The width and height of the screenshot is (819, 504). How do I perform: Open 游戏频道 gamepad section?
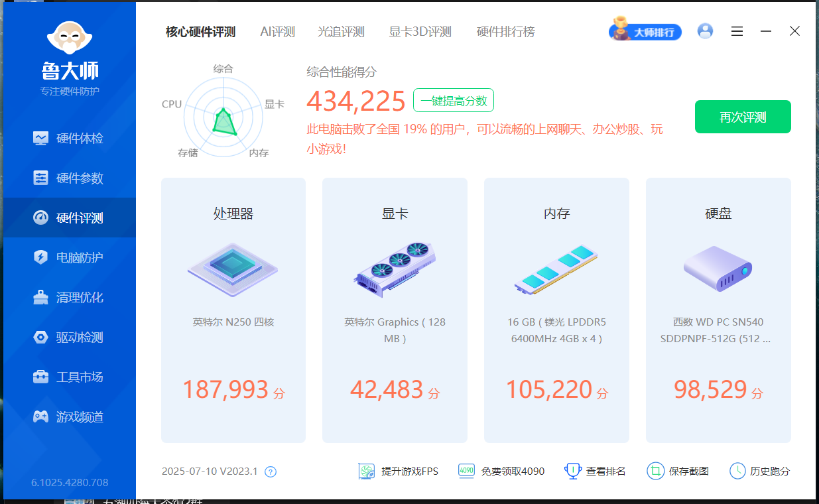[x=69, y=416]
